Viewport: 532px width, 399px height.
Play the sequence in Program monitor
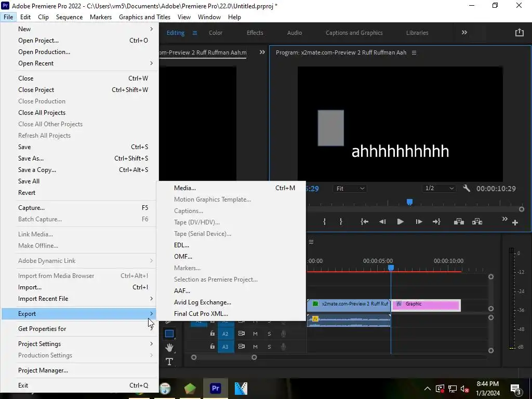[x=401, y=221]
